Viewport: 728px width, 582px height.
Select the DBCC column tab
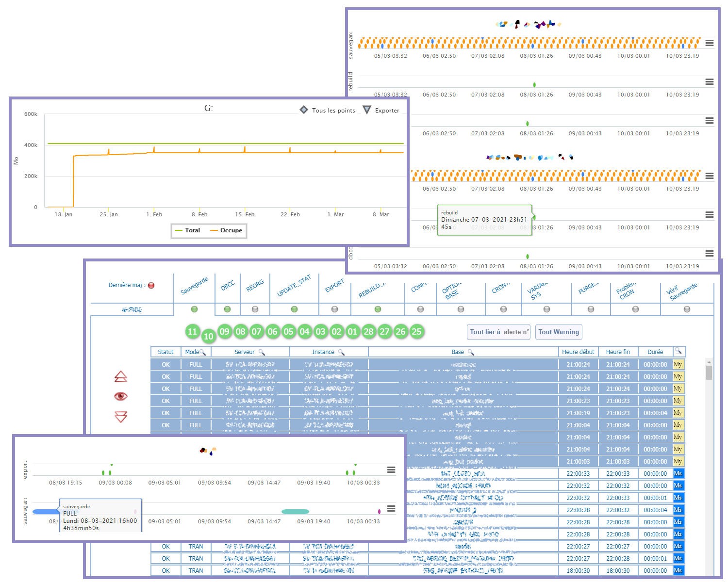[228, 285]
